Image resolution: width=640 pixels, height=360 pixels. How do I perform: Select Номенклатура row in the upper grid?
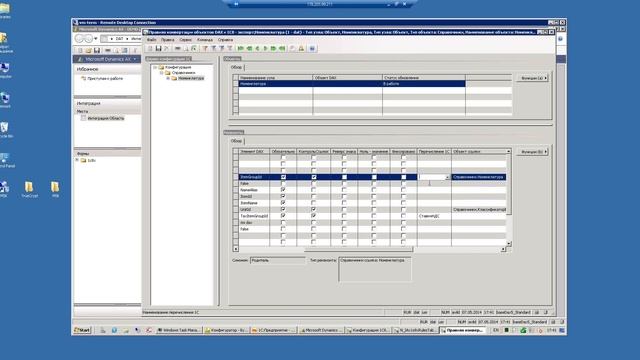[x=351, y=84]
